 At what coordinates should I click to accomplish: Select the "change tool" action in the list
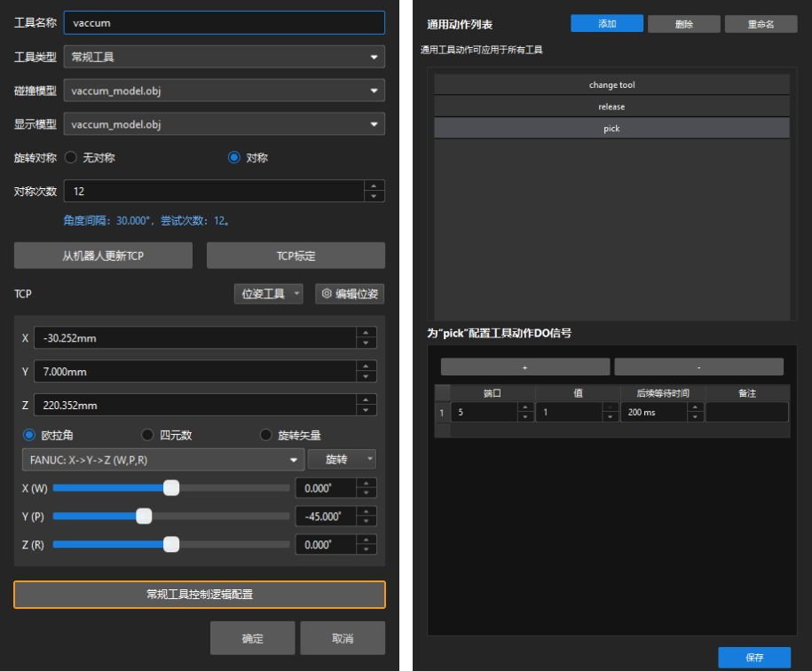611,84
